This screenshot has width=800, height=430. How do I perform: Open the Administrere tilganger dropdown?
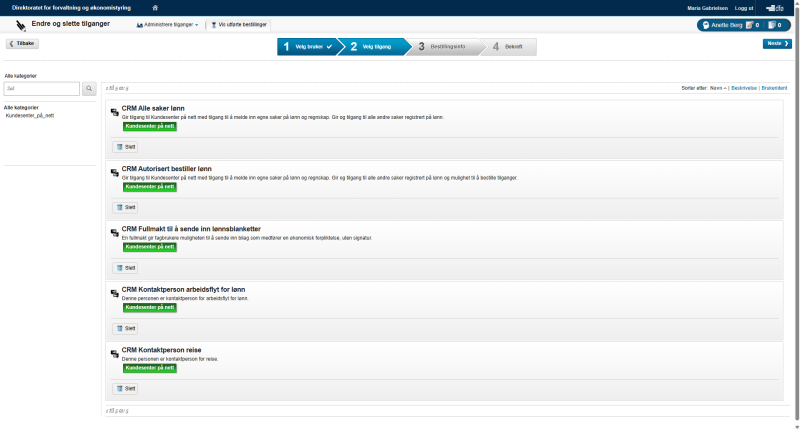[167, 24]
